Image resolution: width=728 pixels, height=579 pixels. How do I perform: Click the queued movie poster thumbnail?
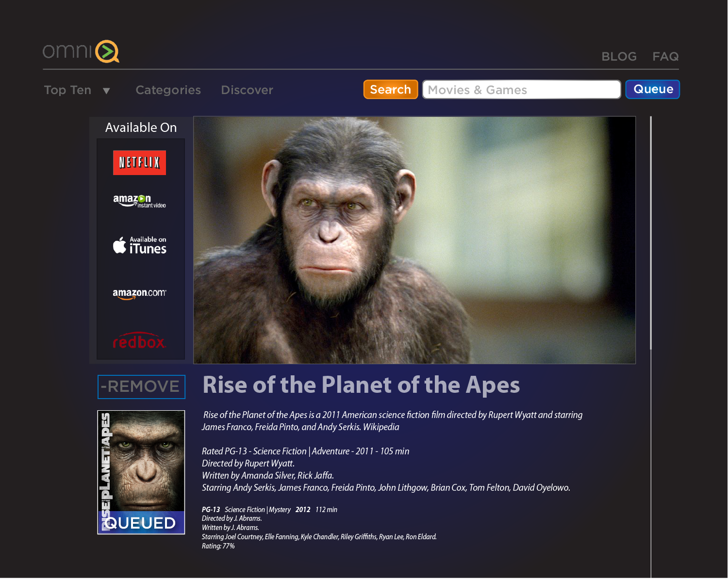(x=141, y=472)
